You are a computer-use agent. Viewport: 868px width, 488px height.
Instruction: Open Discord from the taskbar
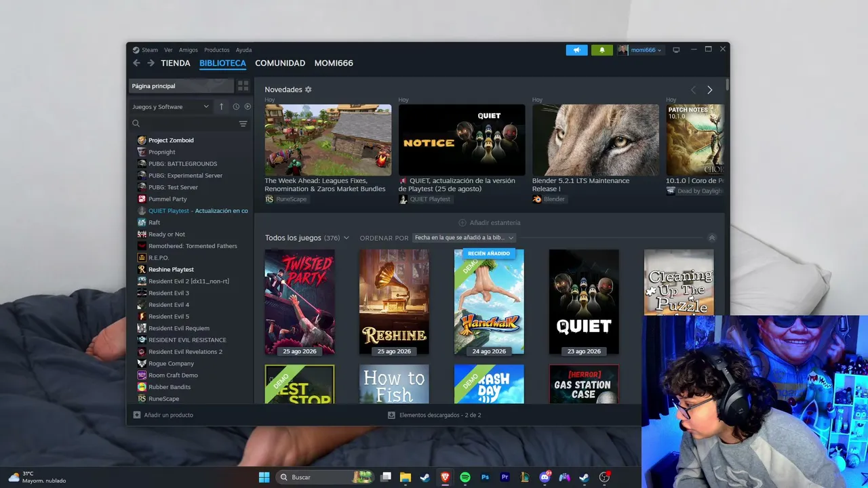(545, 477)
